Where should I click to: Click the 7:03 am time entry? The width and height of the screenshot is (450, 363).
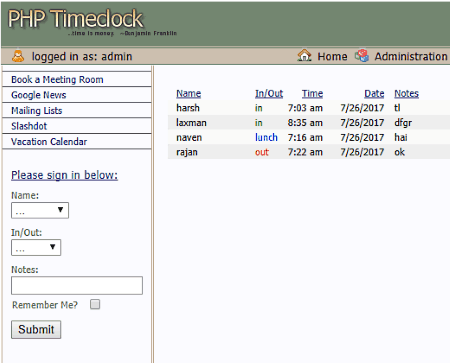coord(305,108)
